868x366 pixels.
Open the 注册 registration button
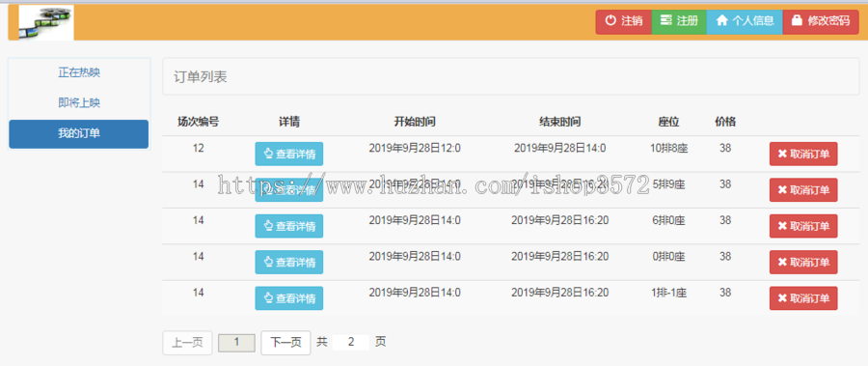tap(679, 21)
